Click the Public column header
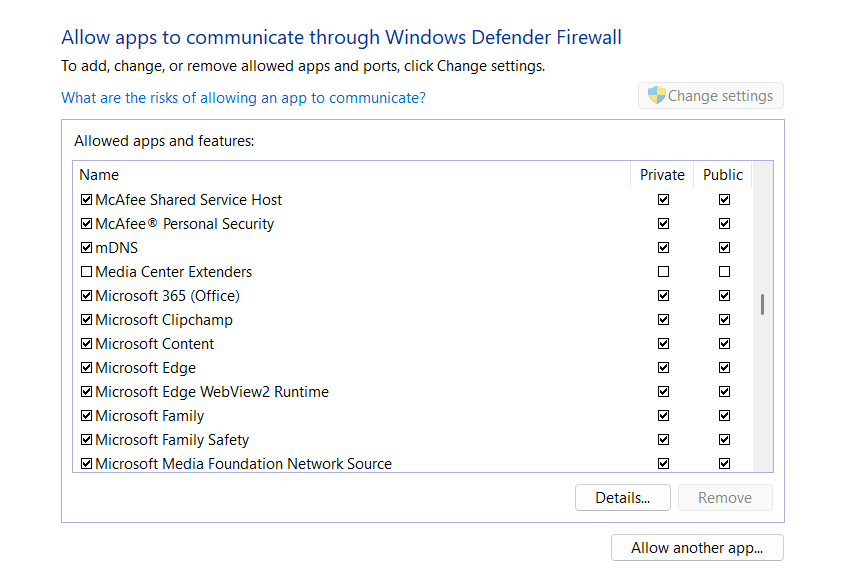Viewport: 857px width, 582px height. coord(723,175)
